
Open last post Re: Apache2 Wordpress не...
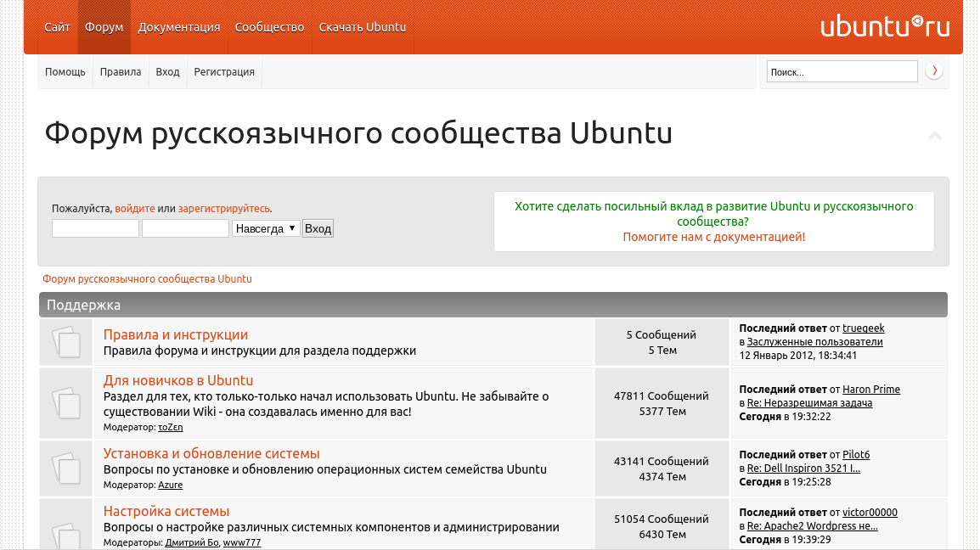click(813, 526)
